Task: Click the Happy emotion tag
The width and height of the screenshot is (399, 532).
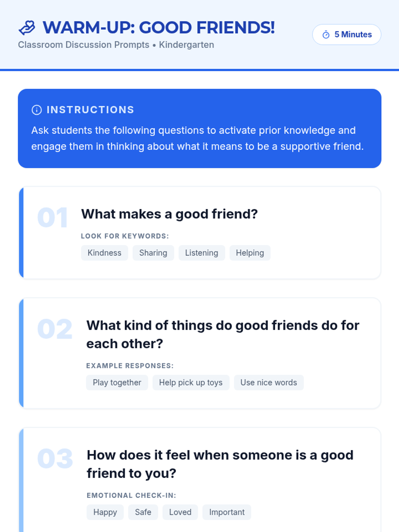Action: click(x=105, y=512)
